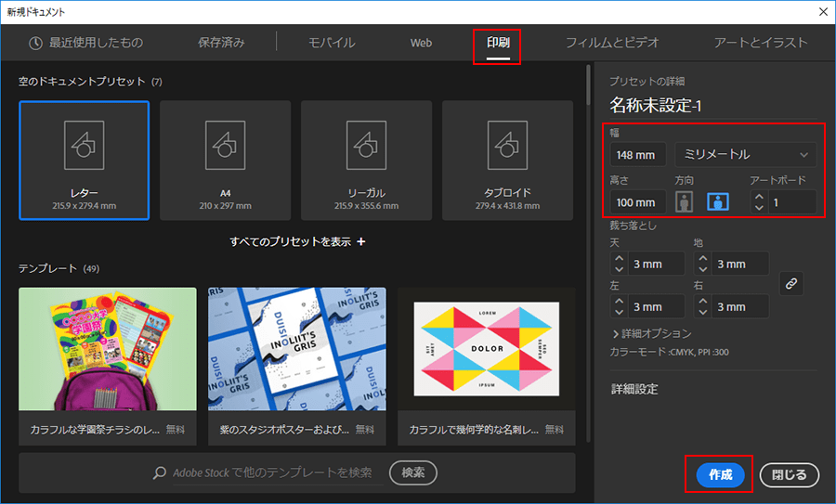Click the Adobe Stock search magnifier icon
The height and width of the screenshot is (504, 836).
coord(160,473)
